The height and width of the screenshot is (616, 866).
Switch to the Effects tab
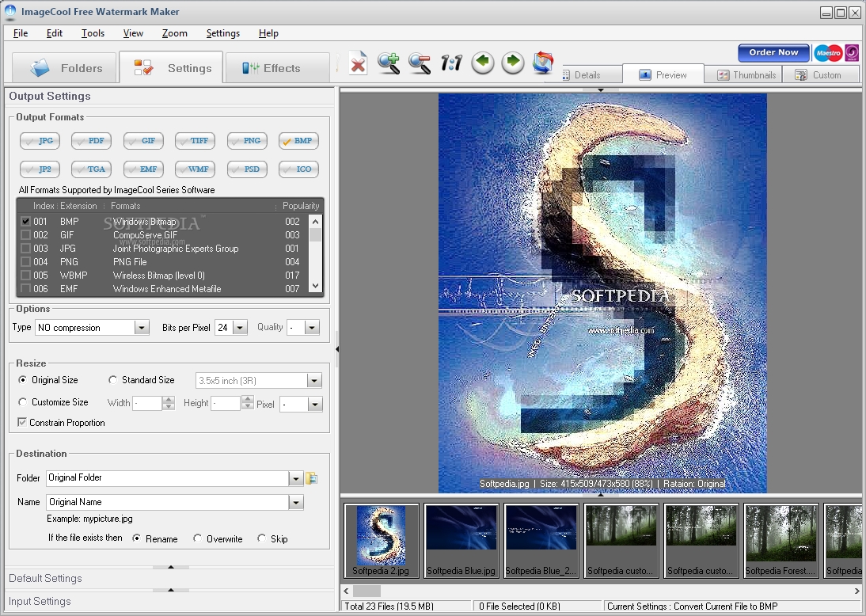(x=278, y=68)
